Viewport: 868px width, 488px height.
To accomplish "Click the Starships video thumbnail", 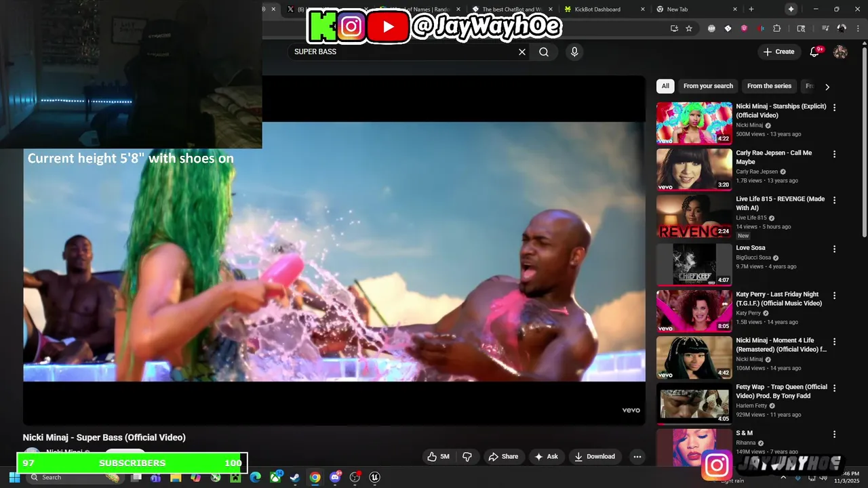I will click(x=694, y=123).
